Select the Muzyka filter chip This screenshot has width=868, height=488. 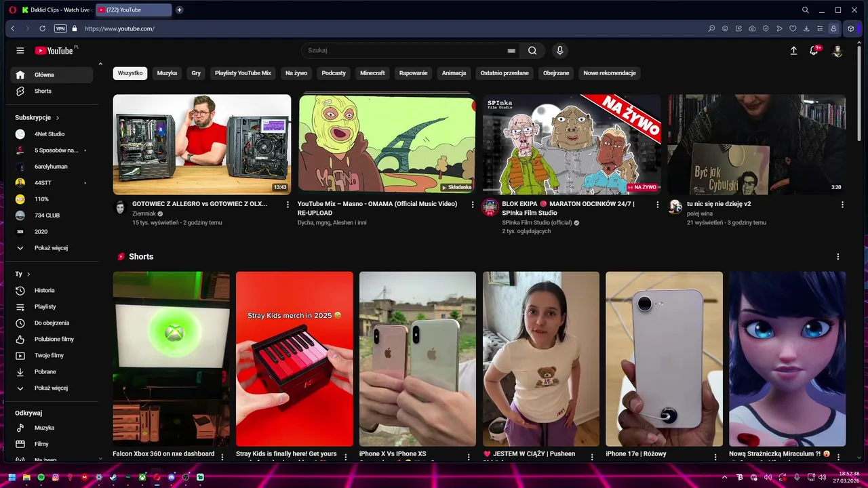click(x=167, y=73)
